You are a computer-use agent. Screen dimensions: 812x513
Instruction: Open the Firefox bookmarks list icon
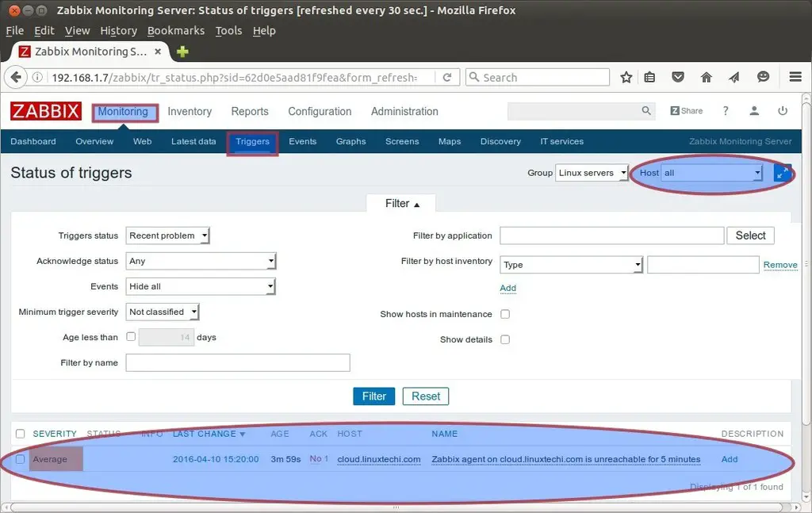(649, 78)
